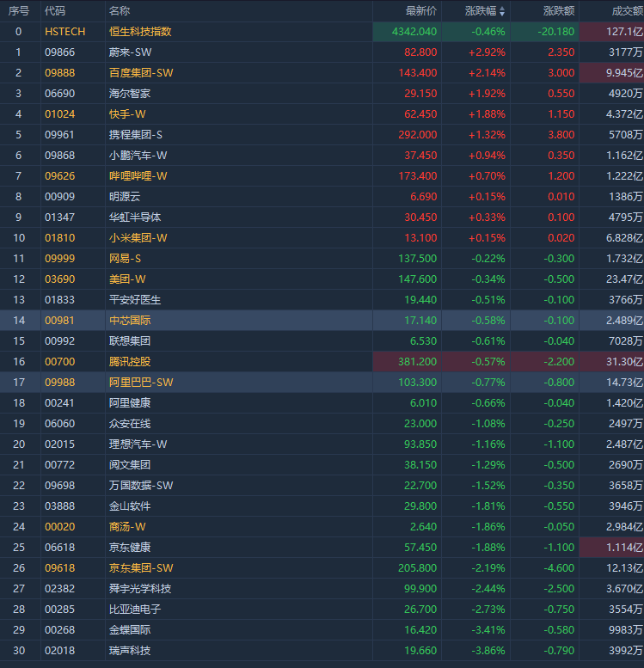Click latest price 381.200 for 腾讯控股
The height and width of the screenshot is (668, 644).
[x=417, y=362]
